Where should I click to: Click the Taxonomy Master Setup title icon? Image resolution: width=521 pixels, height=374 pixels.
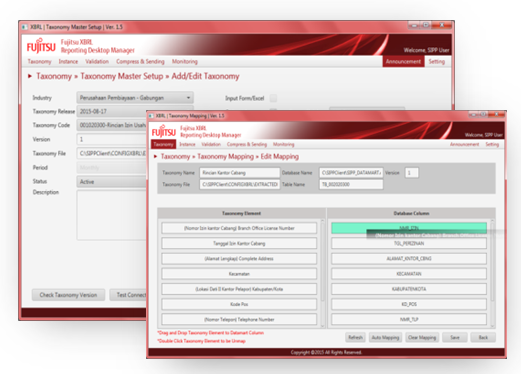coord(24,27)
